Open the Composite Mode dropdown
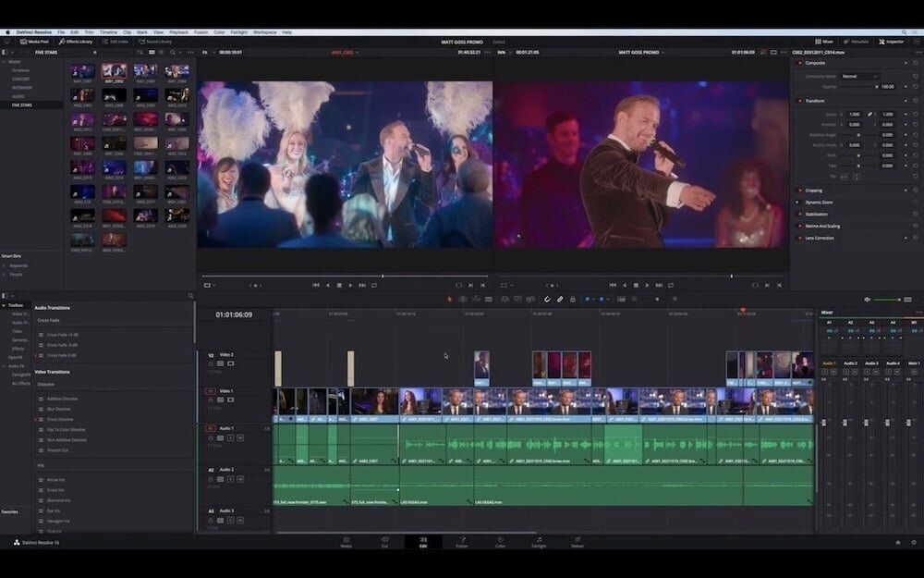 click(x=859, y=76)
